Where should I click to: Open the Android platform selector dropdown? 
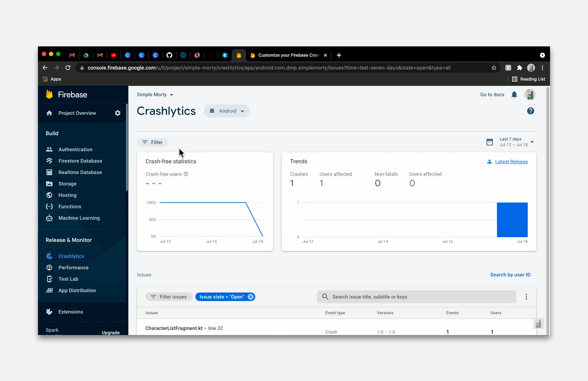[227, 111]
